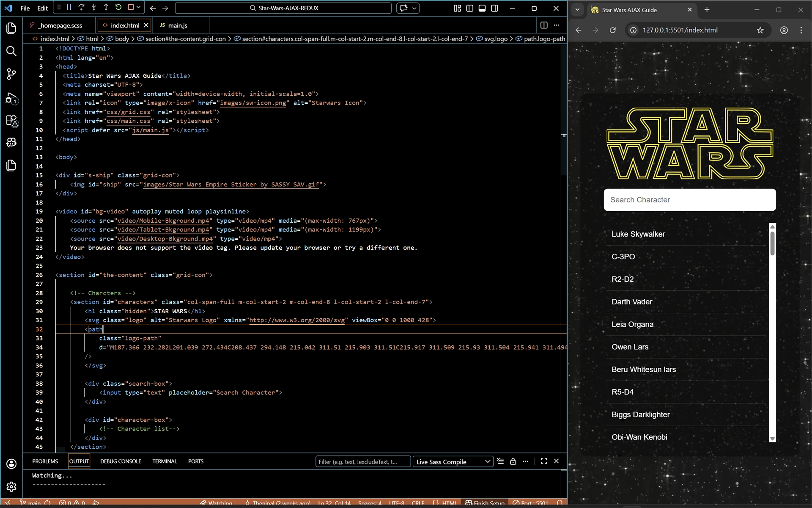
Task: Open the Source Control view
Action: click(11, 74)
